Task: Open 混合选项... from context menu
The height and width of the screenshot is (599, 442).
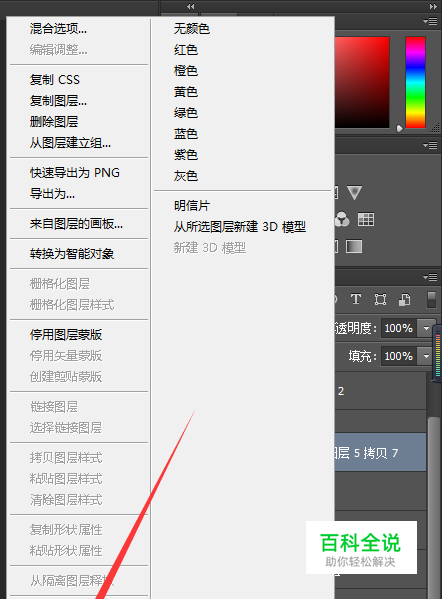Action: coord(58,29)
